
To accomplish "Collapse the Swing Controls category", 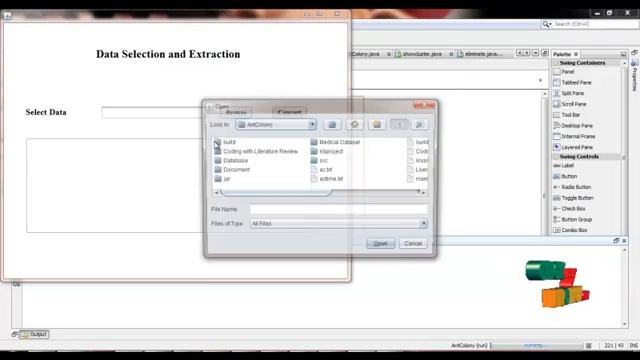I will pos(556,157).
